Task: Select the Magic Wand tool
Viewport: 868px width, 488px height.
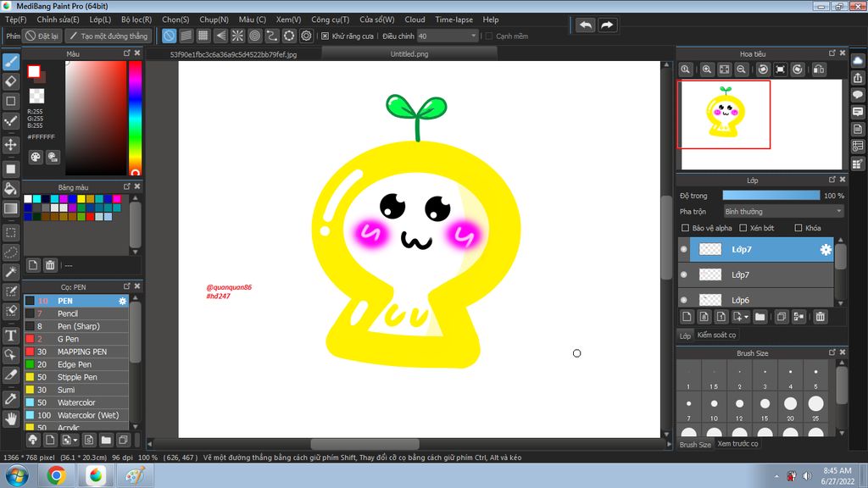Action: click(x=10, y=272)
